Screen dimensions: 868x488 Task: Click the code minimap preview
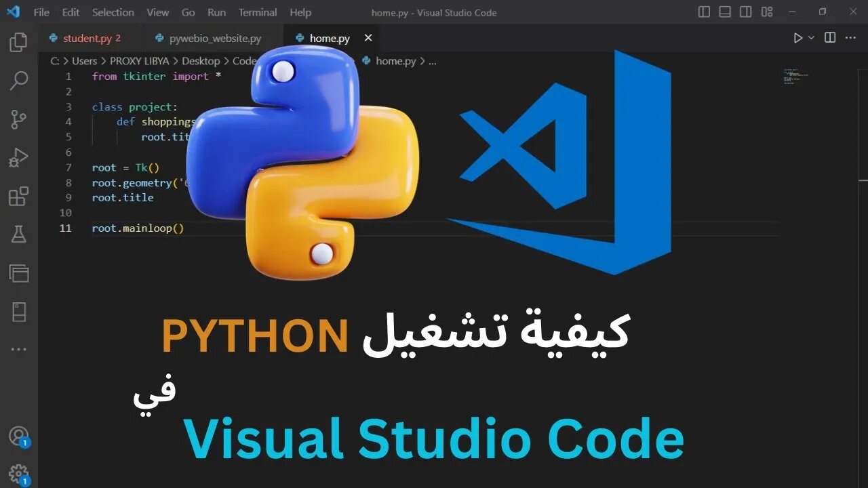click(797, 76)
